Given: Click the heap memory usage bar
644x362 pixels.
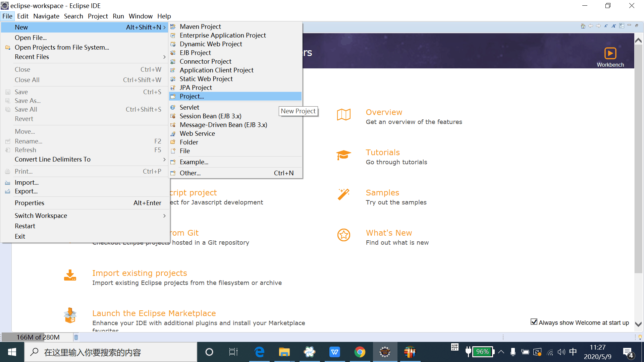Looking at the screenshot, I should coord(37,337).
